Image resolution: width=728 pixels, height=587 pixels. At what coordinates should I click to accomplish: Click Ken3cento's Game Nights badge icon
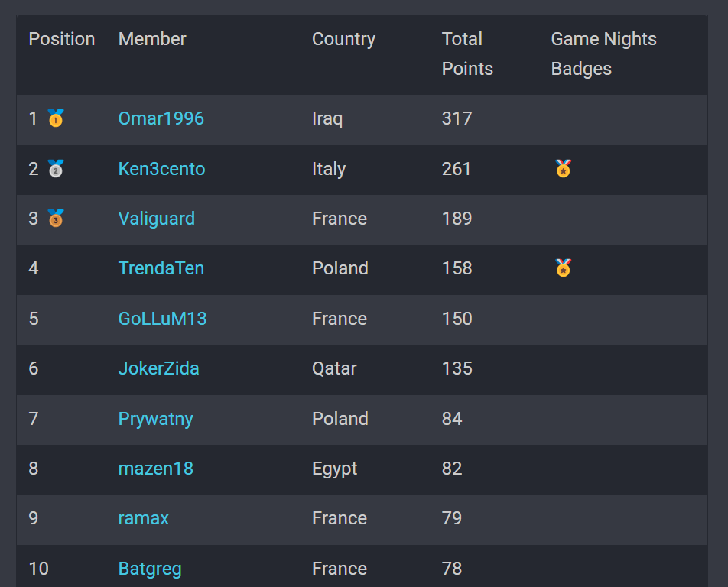(x=564, y=168)
